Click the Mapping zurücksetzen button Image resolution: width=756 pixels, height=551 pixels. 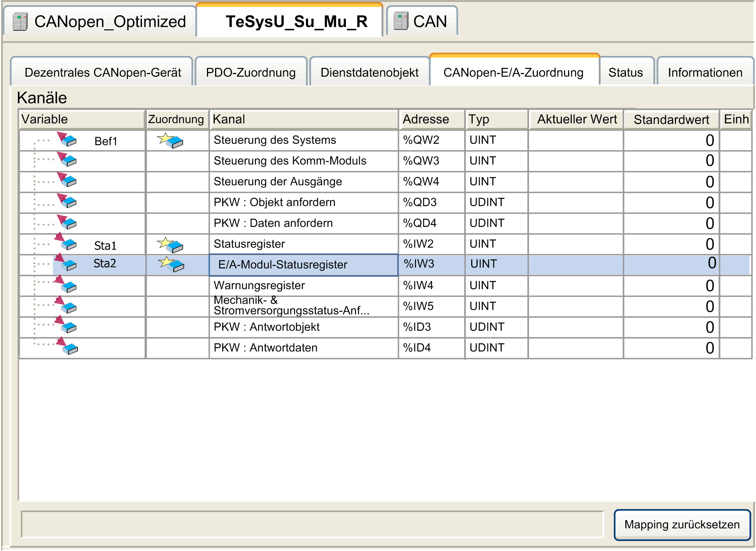[682, 524]
